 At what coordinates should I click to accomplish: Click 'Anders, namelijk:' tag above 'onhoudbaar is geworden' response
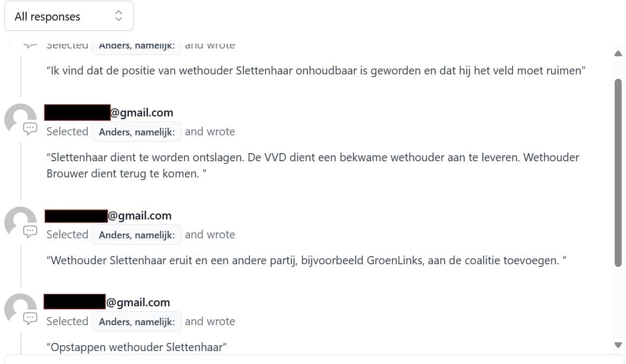[x=136, y=46]
